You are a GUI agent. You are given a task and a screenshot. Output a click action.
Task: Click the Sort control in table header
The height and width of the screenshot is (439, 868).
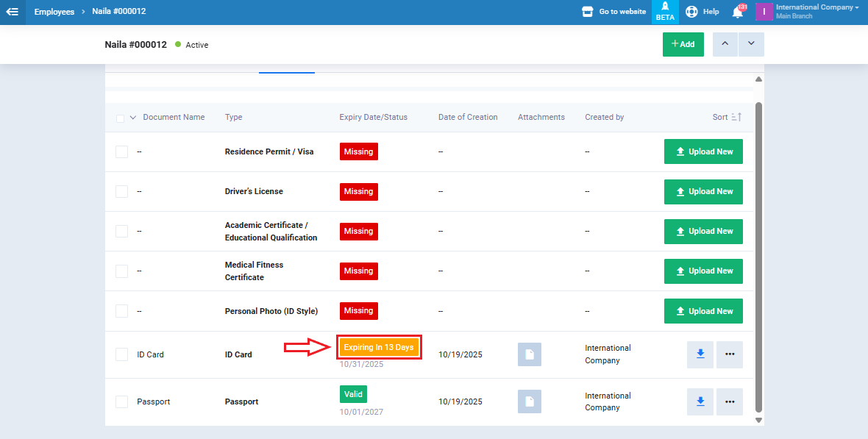point(727,117)
